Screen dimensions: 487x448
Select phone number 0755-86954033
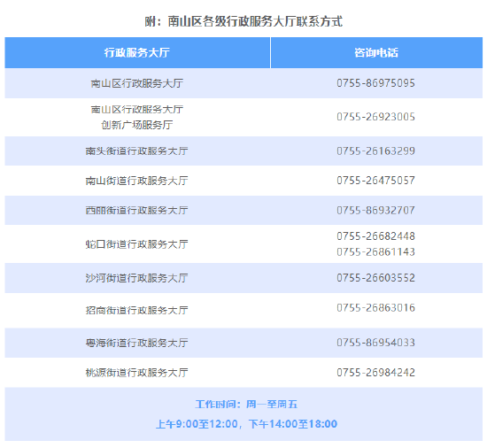pyautogui.click(x=376, y=343)
